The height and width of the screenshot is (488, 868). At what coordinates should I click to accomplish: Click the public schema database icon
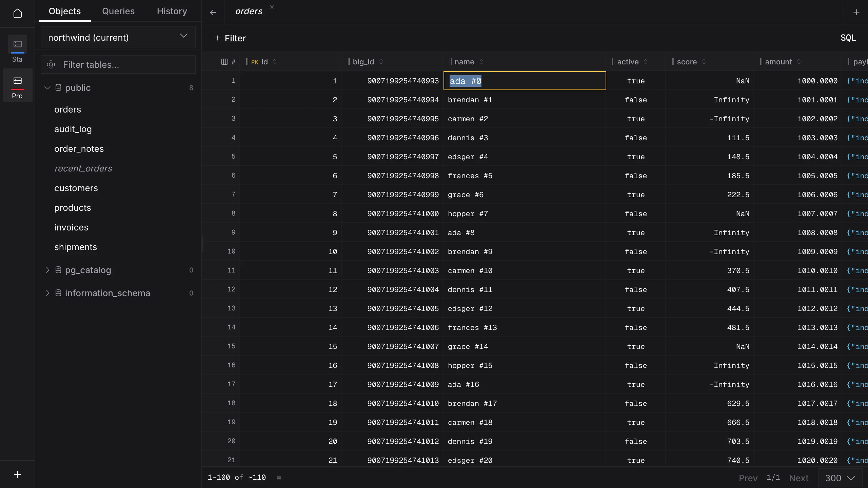58,88
